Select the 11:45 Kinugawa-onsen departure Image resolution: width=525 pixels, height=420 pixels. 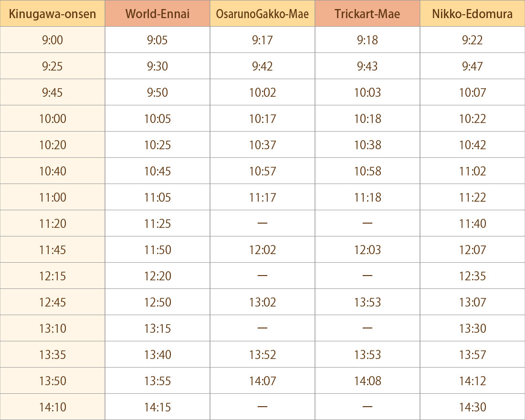[52, 250]
